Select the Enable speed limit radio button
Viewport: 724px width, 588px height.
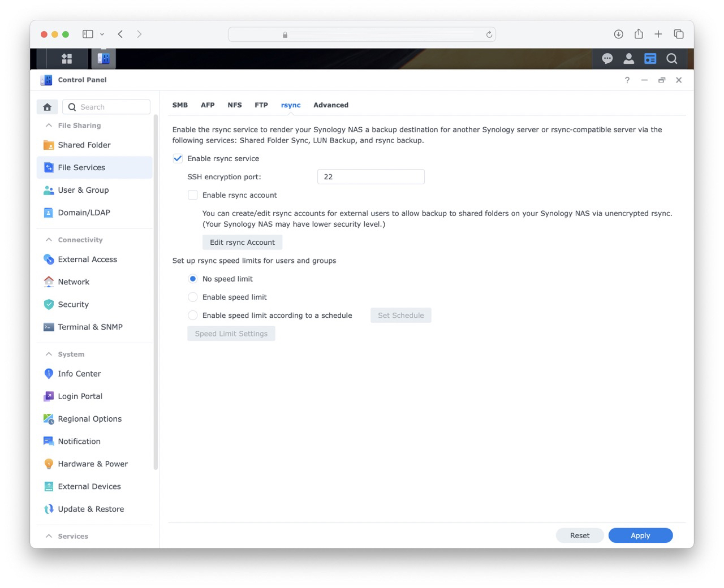(x=192, y=297)
